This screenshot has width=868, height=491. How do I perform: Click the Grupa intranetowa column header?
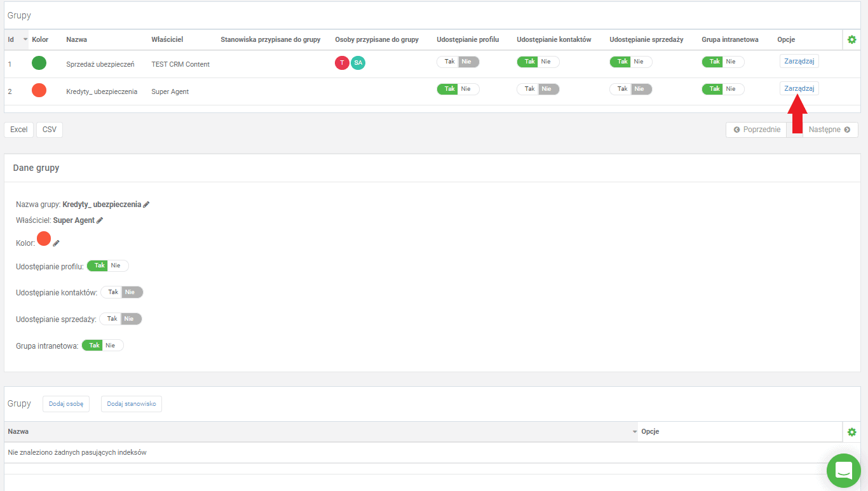click(729, 39)
